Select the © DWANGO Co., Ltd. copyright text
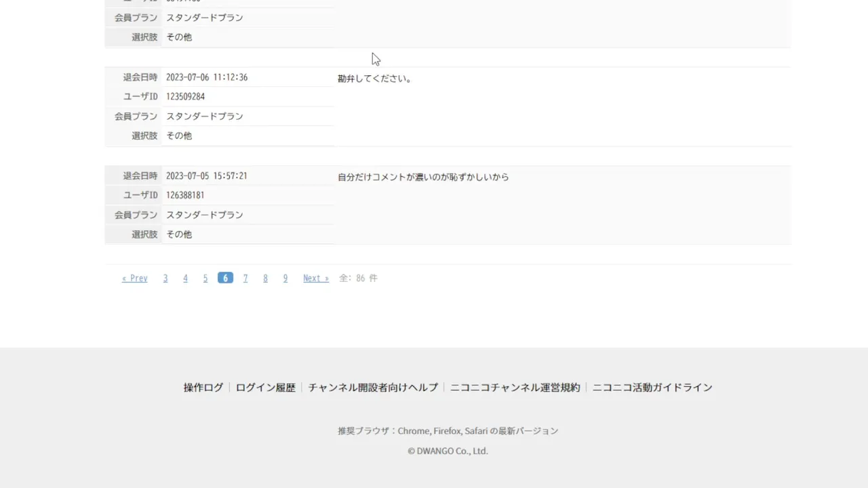 pos(448,451)
